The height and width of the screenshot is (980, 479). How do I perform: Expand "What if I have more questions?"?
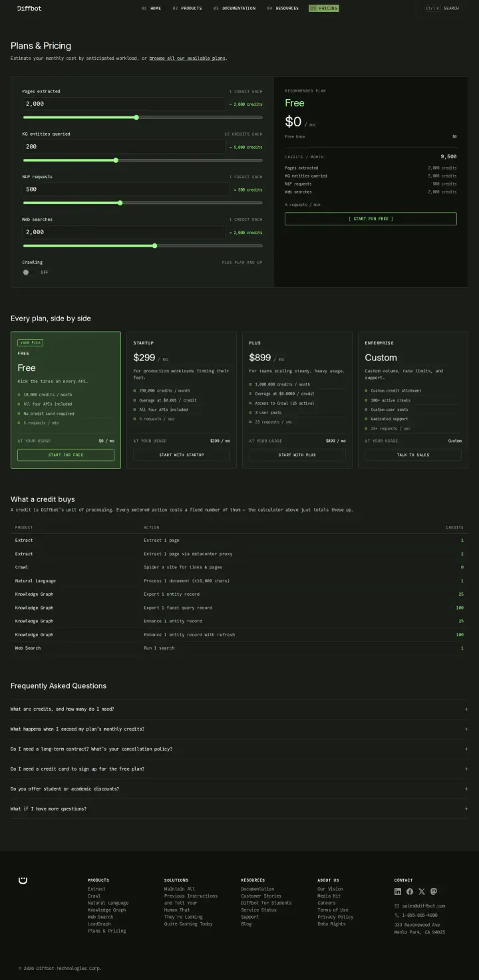point(239,809)
